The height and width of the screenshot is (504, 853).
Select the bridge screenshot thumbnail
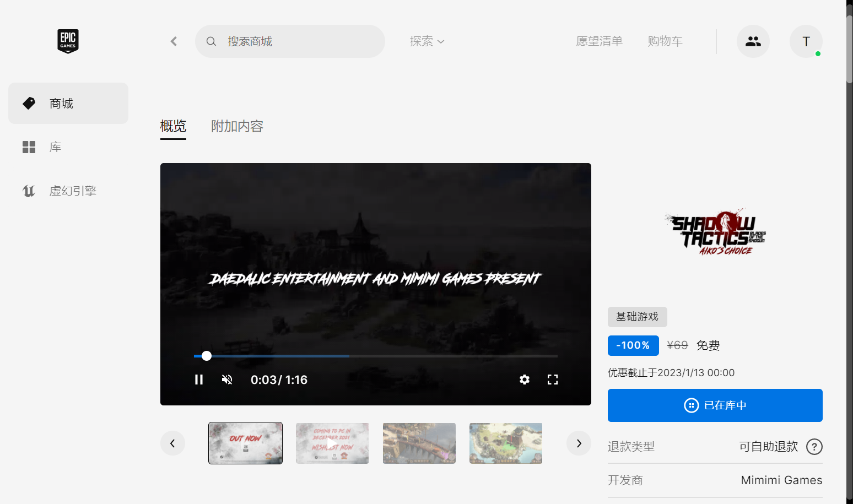point(419,443)
